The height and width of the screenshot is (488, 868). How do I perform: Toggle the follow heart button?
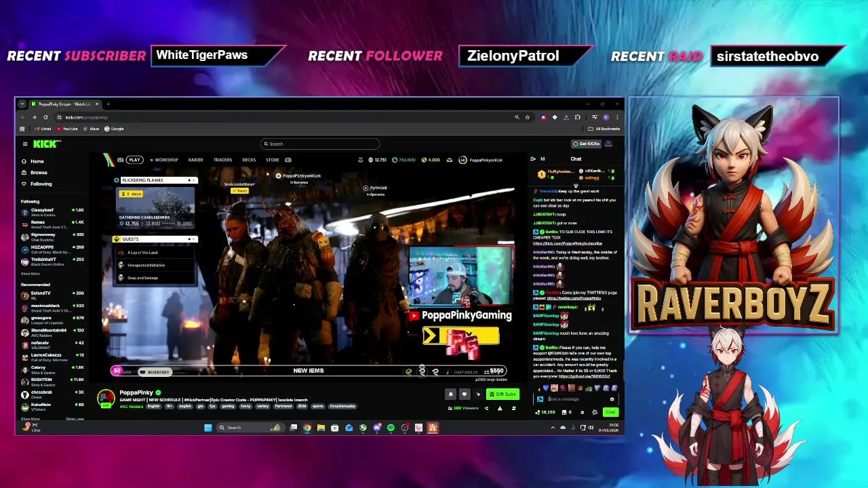[465, 394]
